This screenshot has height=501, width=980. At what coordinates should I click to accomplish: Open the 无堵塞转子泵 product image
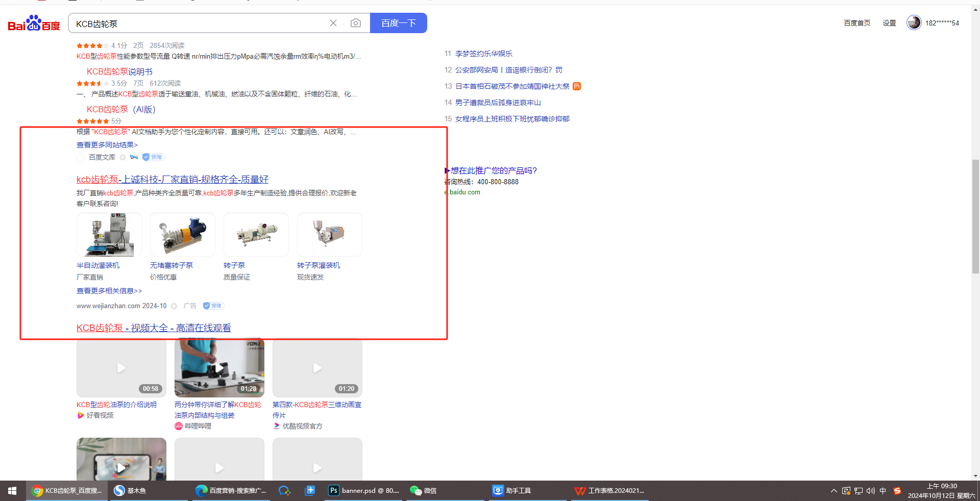183,235
